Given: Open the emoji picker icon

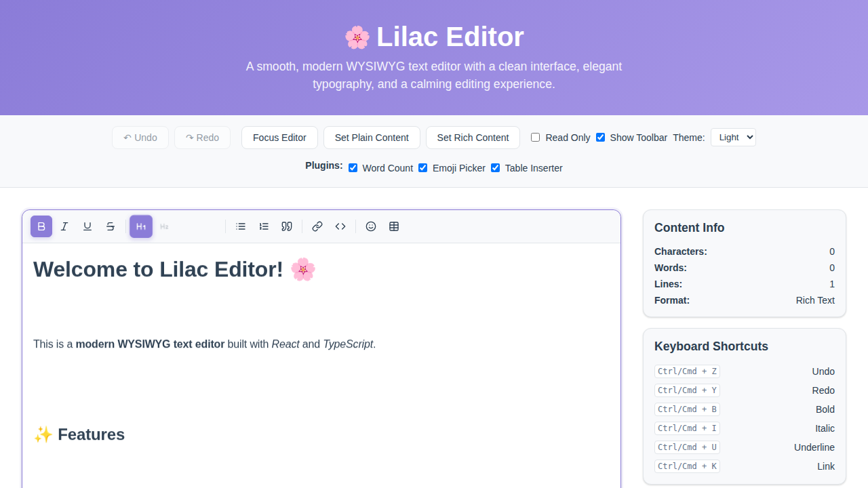Looking at the screenshot, I should 371,226.
